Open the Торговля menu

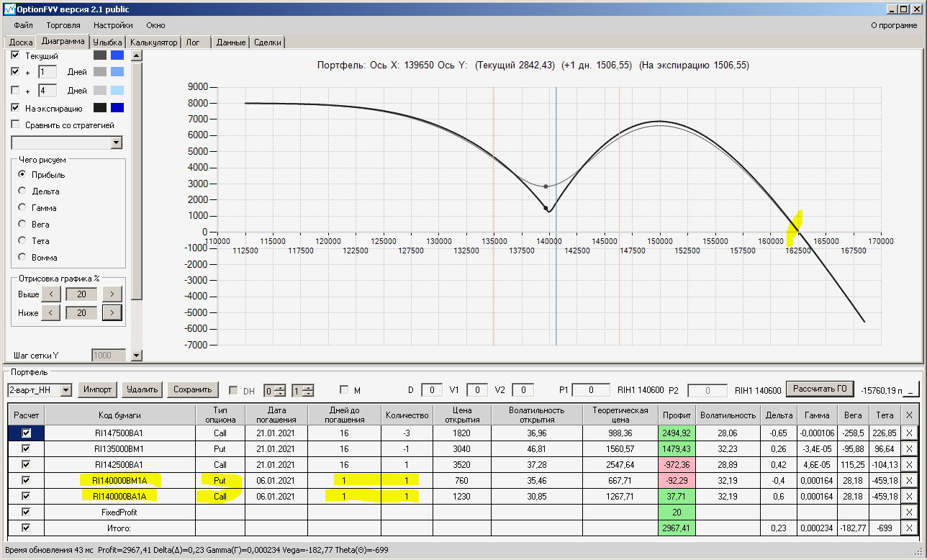(x=63, y=25)
